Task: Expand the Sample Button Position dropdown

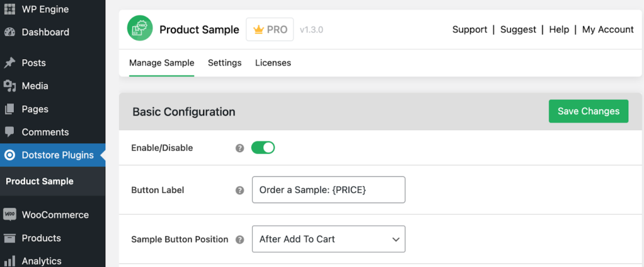Action: tap(328, 239)
